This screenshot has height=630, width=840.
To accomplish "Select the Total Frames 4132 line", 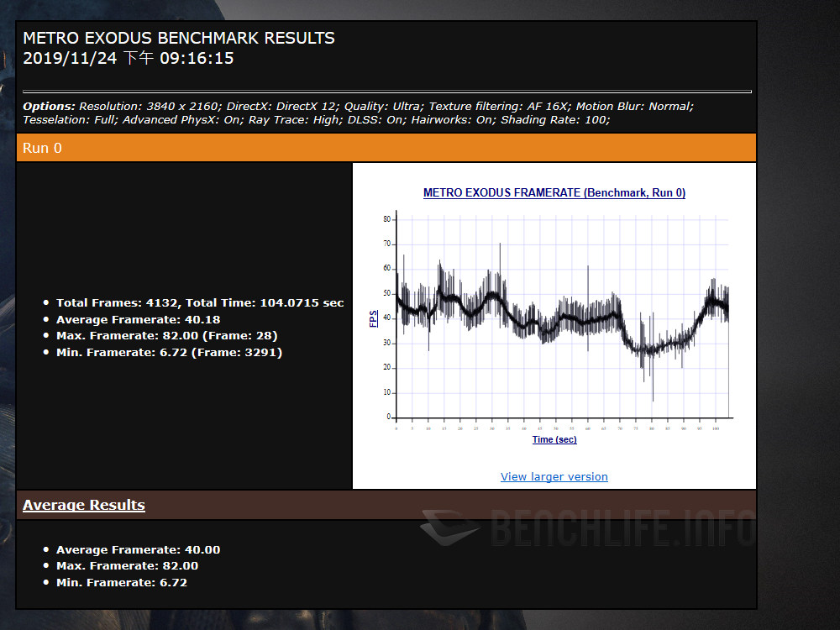I will (x=200, y=302).
